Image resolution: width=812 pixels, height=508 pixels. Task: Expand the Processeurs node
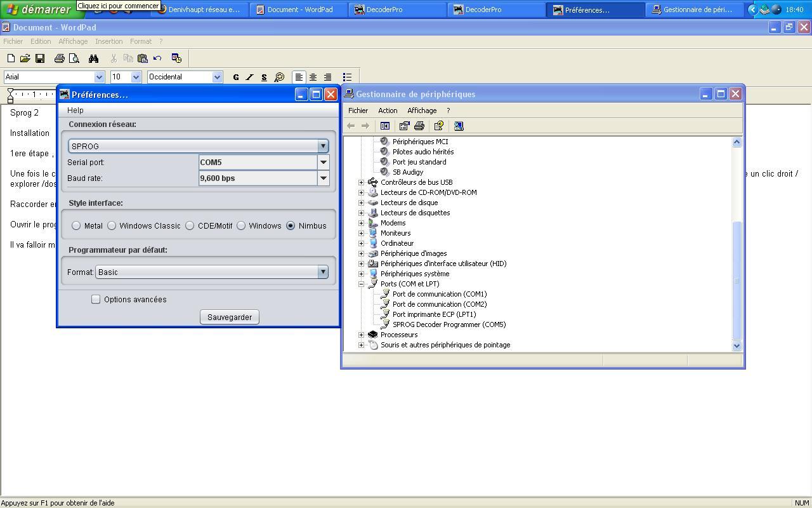(362, 335)
